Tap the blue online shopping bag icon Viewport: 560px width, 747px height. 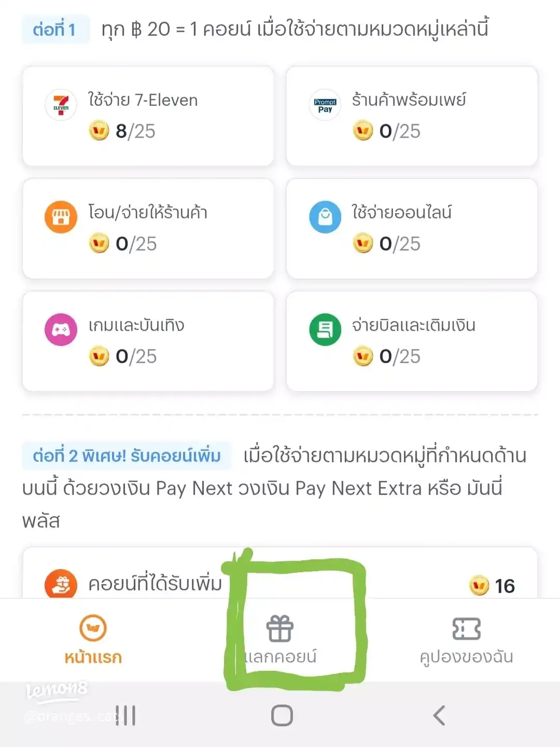[325, 217]
